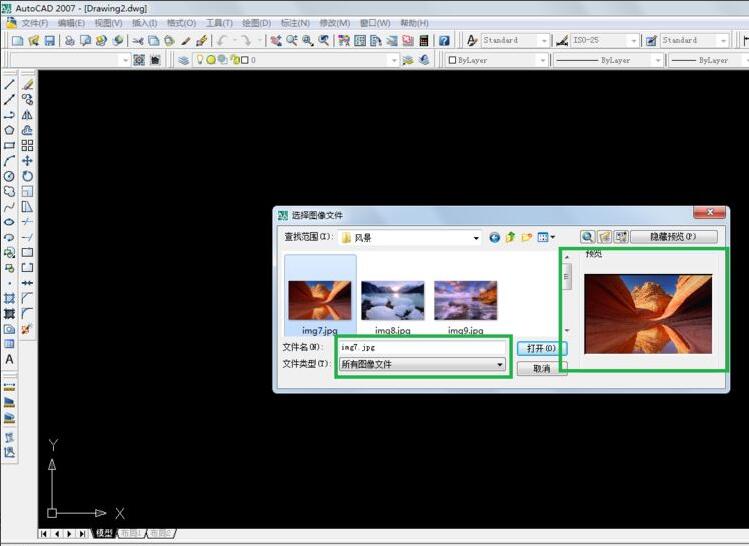
Task: Click the 取消 cancel button
Action: pyautogui.click(x=542, y=368)
